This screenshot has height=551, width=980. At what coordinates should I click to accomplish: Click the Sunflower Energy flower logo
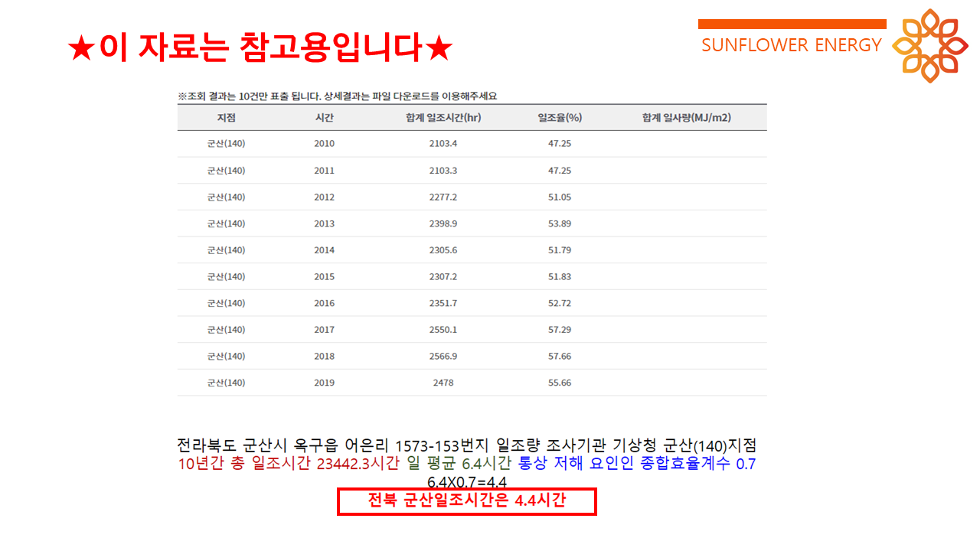[x=930, y=45]
